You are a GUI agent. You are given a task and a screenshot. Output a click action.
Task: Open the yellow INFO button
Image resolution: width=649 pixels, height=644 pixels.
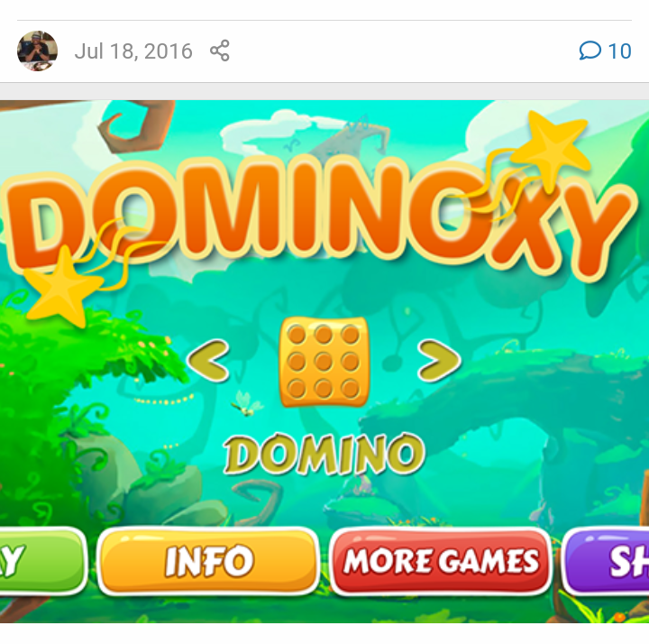tap(208, 561)
